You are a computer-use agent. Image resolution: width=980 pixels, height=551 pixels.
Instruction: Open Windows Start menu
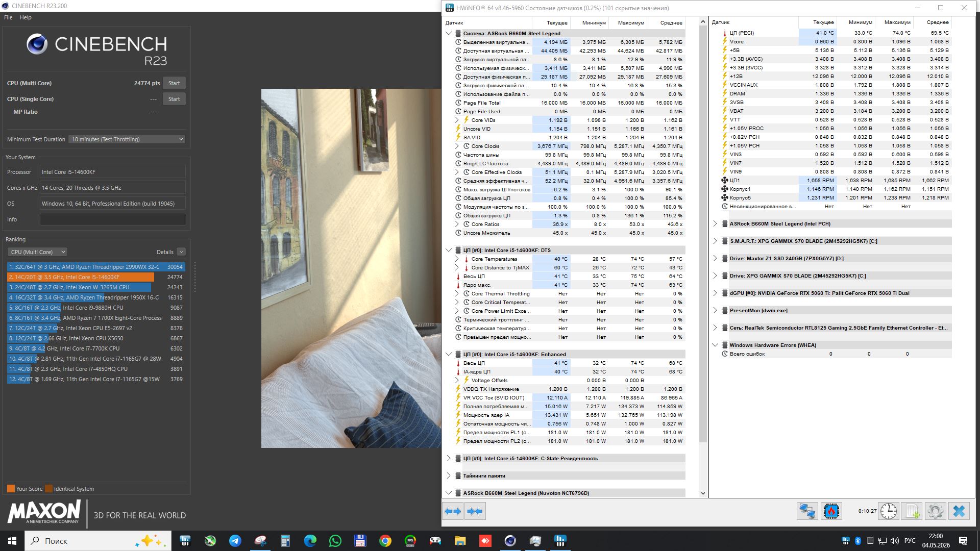[12, 541]
